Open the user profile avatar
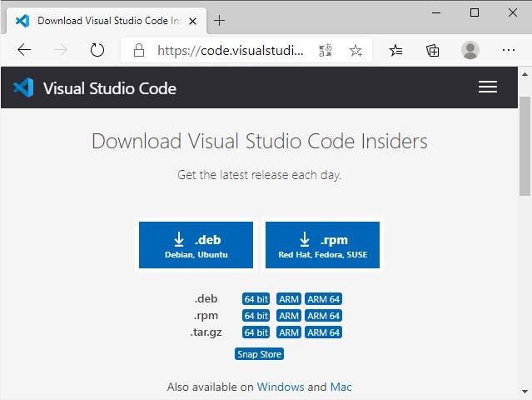 [470, 50]
